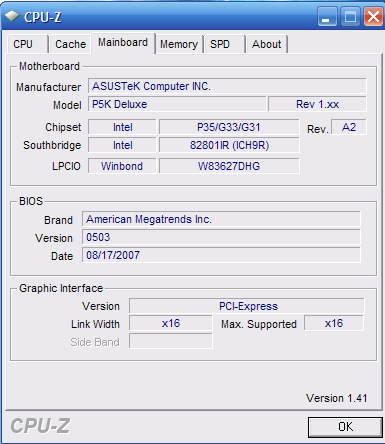This screenshot has width=385, height=444.
Task: Open the Cache tab
Action: click(70, 44)
